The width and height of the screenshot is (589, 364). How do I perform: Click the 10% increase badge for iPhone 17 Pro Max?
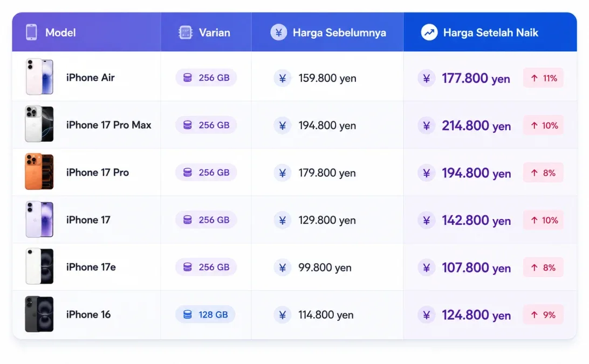543,125
